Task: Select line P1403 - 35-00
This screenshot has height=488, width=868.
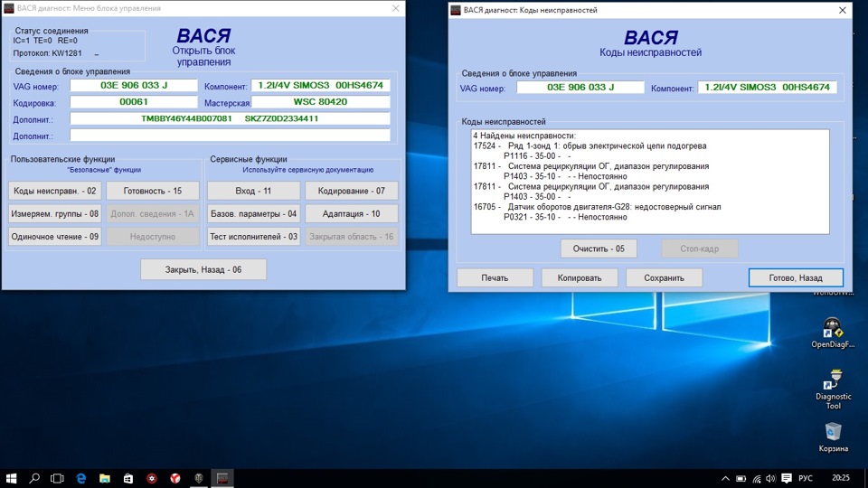Action: coord(537,196)
